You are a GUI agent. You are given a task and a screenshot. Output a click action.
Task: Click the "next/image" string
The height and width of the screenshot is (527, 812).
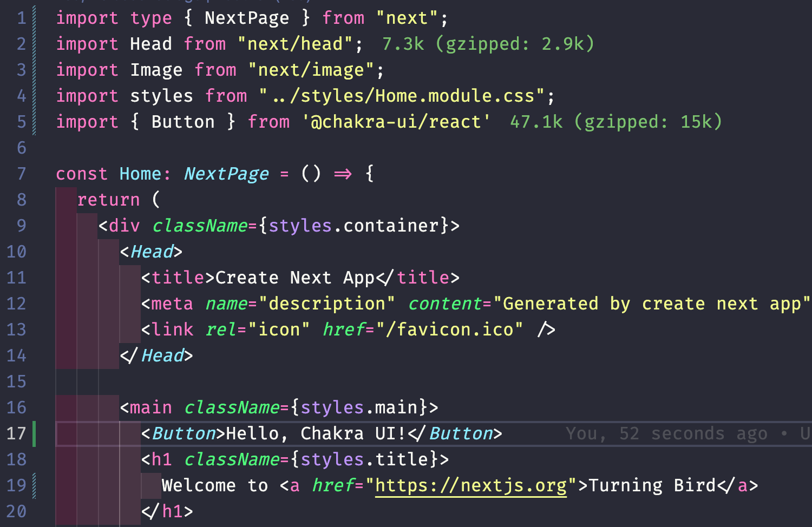click(x=311, y=70)
